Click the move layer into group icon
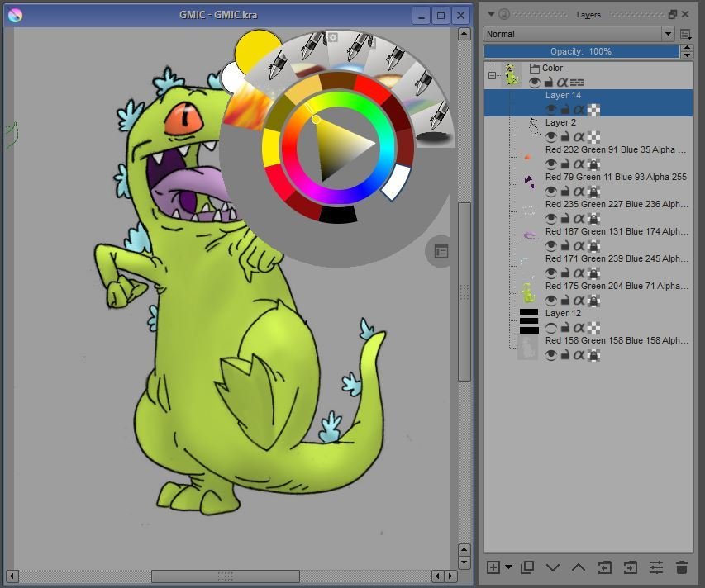This screenshot has height=588, width=705. [631, 568]
